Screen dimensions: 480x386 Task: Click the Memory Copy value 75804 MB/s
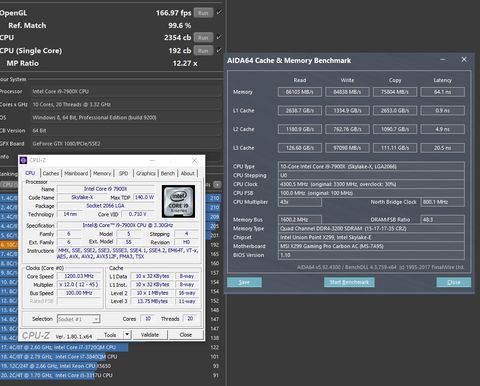[x=395, y=92]
